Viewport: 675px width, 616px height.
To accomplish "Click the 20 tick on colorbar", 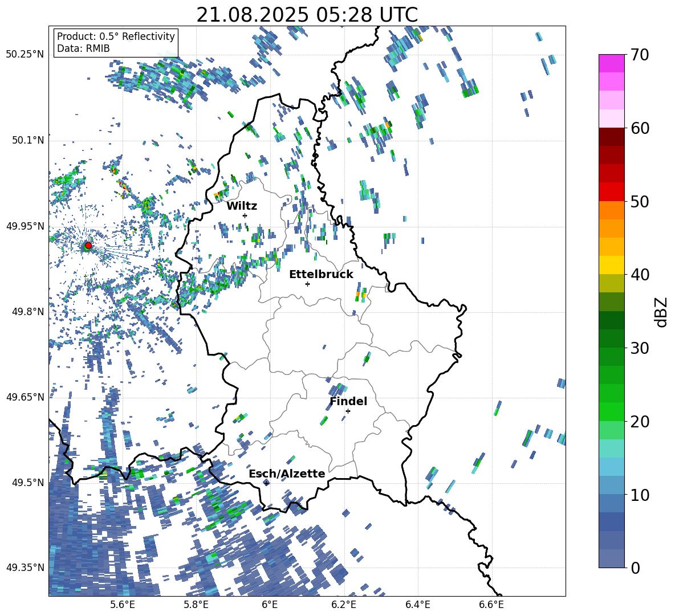I will pyautogui.click(x=640, y=422).
